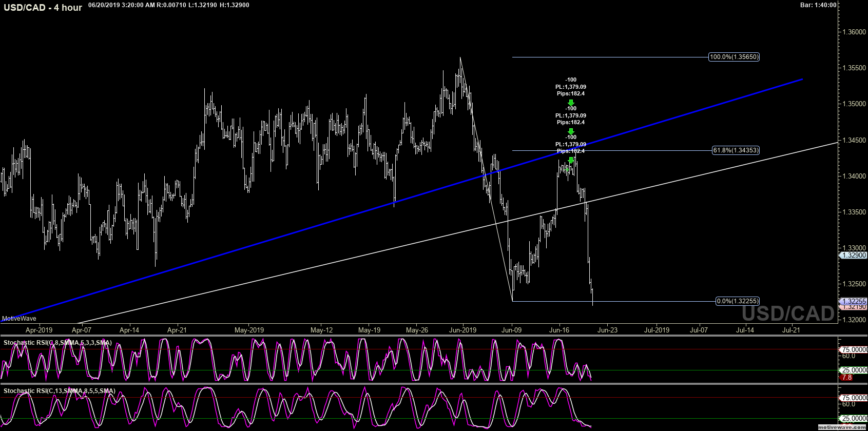The image size is (868, 431).
Task: Click the lowest green sell arrow near 1.34200
Action: point(571,160)
